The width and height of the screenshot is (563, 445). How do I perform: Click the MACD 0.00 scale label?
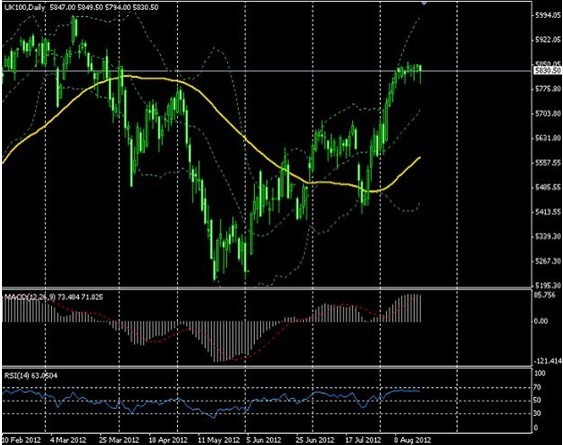541,321
